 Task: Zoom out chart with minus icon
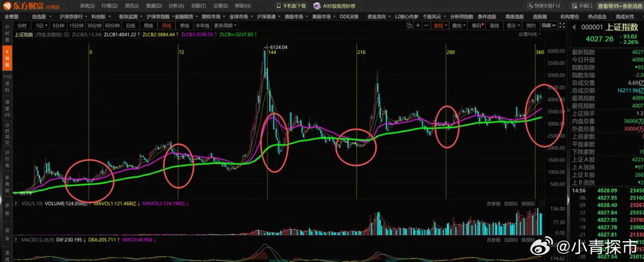[x=426, y=26]
